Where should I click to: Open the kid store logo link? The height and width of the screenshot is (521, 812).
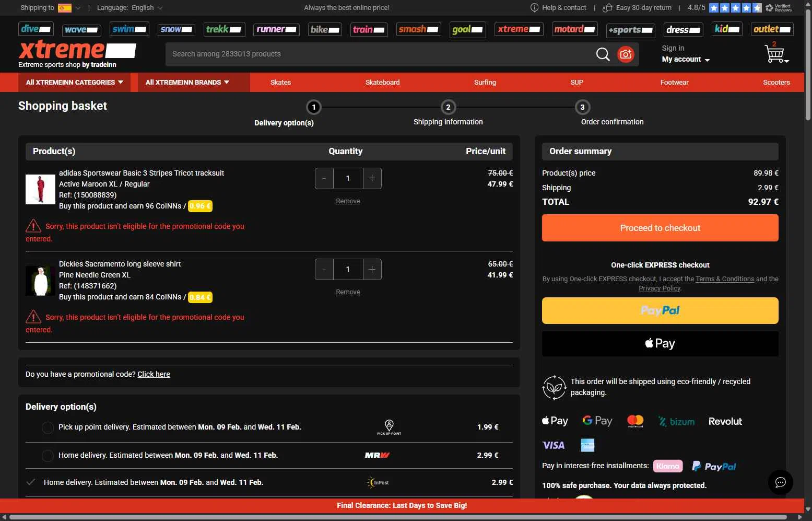(727, 29)
